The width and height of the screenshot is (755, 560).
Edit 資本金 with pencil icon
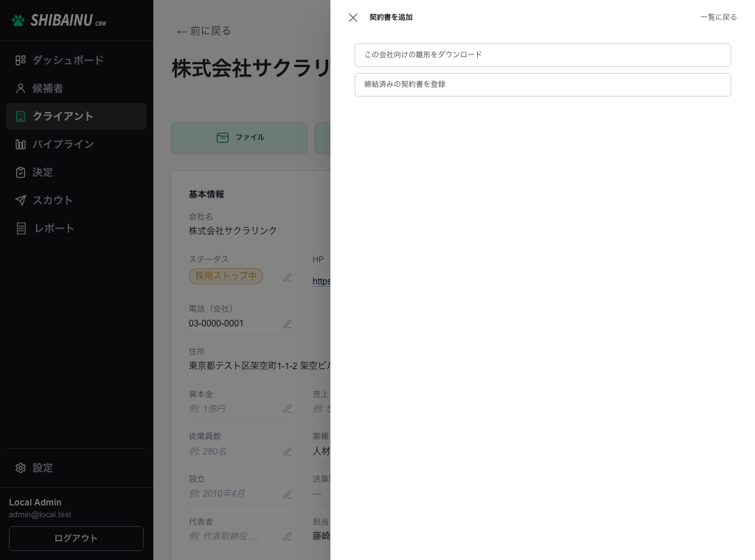pos(288,409)
